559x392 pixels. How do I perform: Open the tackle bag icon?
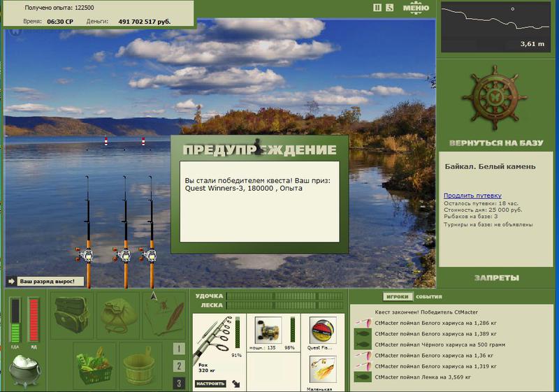click(72, 314)
